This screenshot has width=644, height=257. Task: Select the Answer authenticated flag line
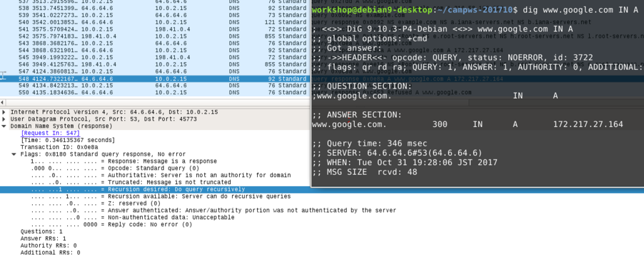pyautogui.click(x=213, y=211)
